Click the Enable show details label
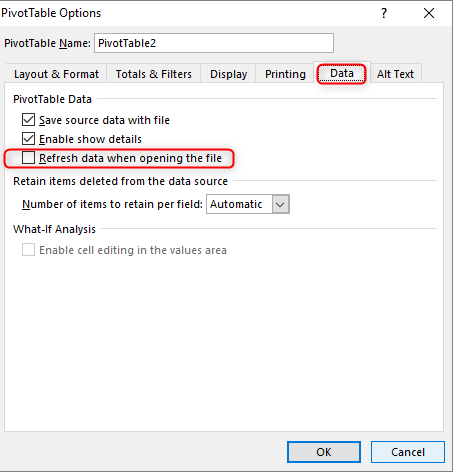 [90, 139]
